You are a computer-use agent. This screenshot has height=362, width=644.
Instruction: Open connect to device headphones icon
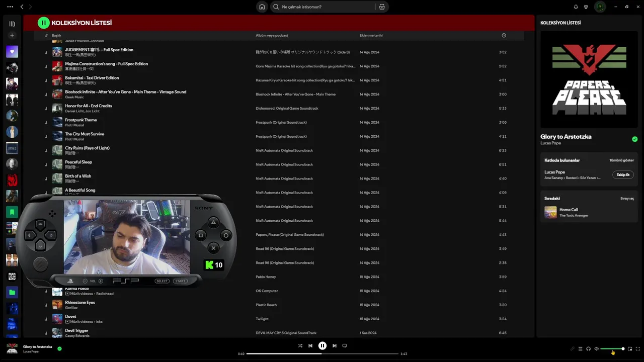coord(588,348)
